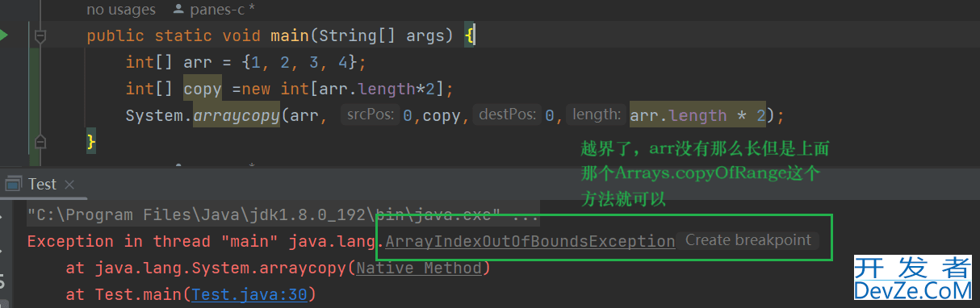Click the last argument "arr.length * 2"
This screenshot has width=980, height=308.
point(697,115)
